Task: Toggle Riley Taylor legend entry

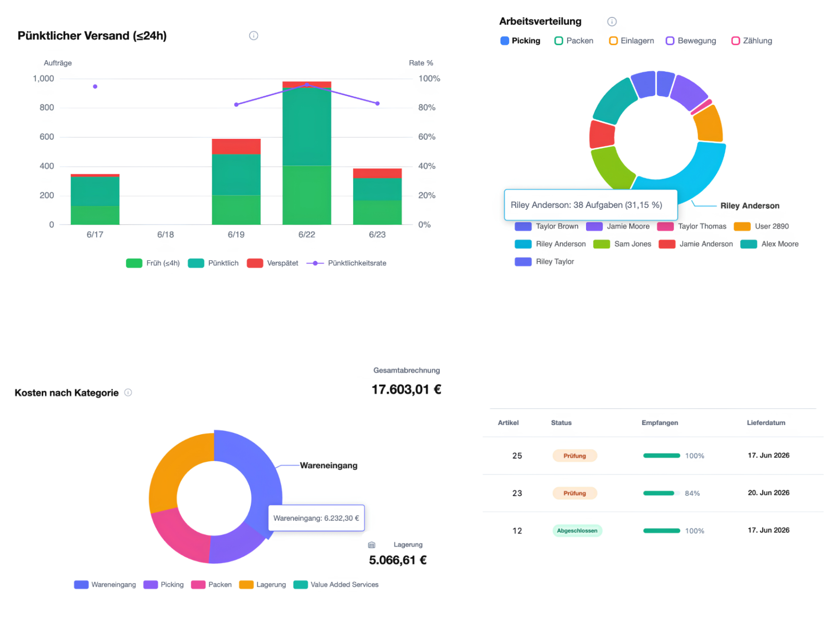Action: tap(545, 262)
